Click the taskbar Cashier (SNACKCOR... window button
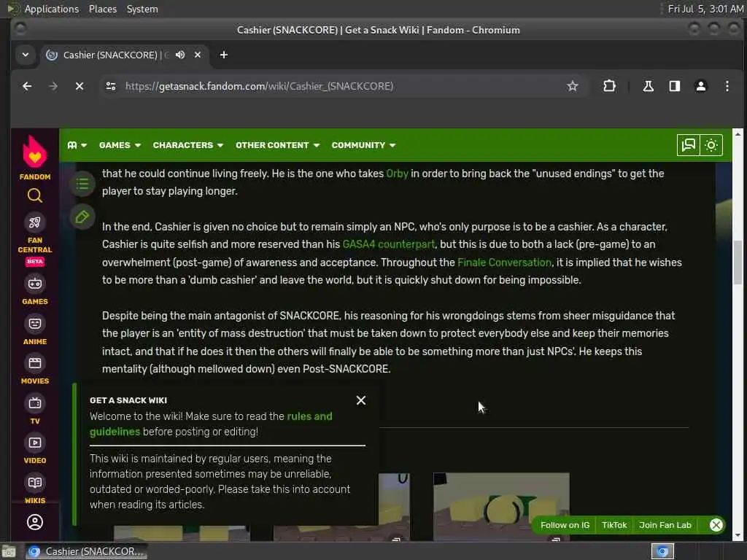 86,551
